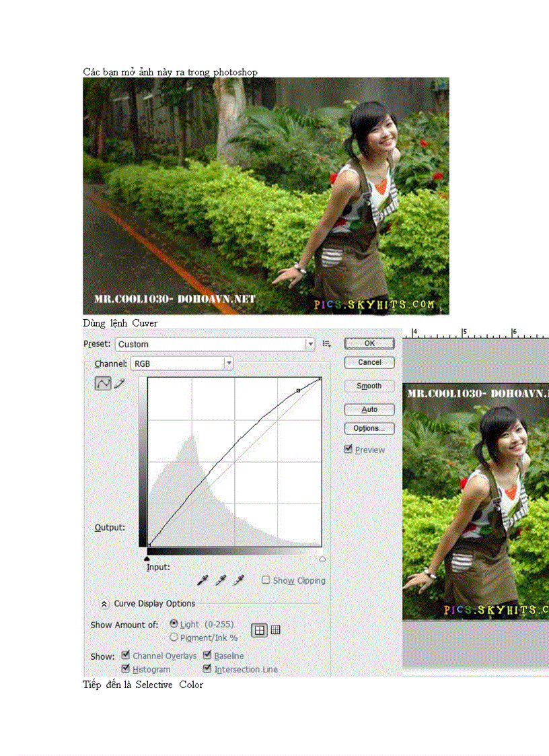Select the Pigment/Ink % radio button
This screenshot has height=756, width=549.
[x=174, y=637]
